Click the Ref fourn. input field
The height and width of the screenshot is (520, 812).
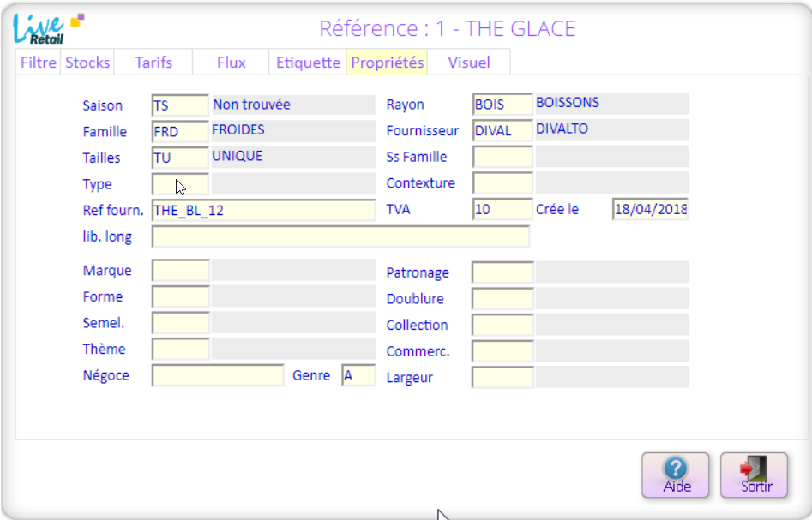tap(263, 211)
